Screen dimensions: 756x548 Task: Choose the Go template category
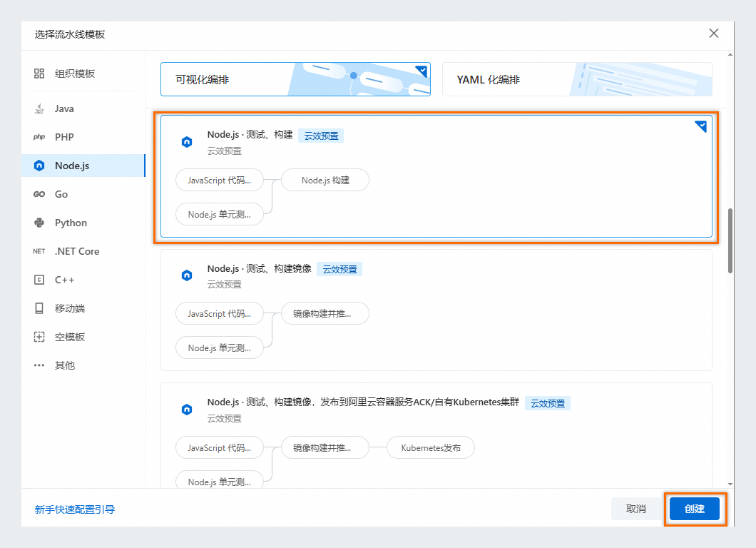pyautogui.click(x=83, y=194)
